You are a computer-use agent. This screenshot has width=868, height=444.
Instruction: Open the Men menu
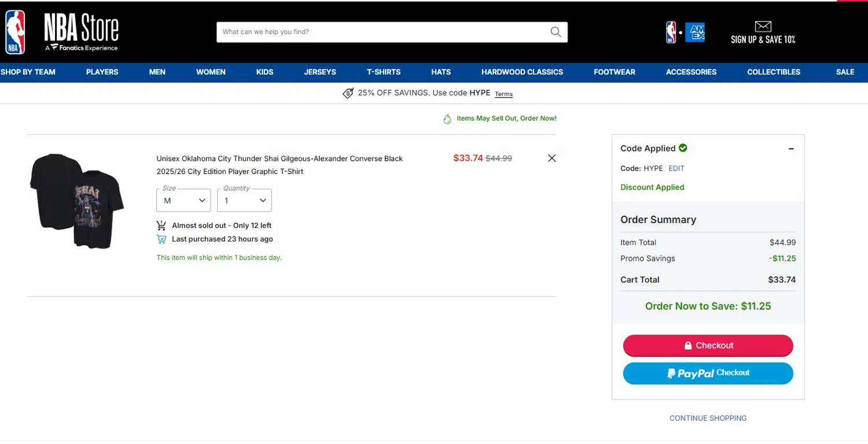[157, 72]
